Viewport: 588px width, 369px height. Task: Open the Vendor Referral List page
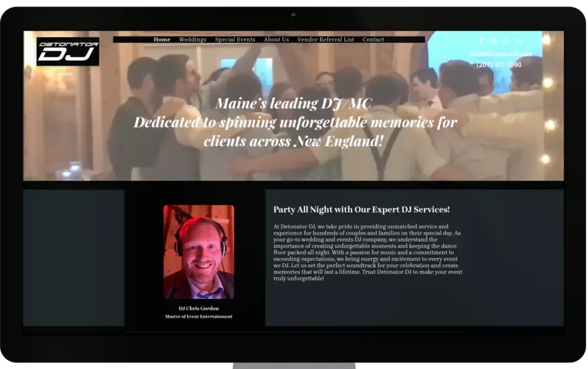coord(326,40)
